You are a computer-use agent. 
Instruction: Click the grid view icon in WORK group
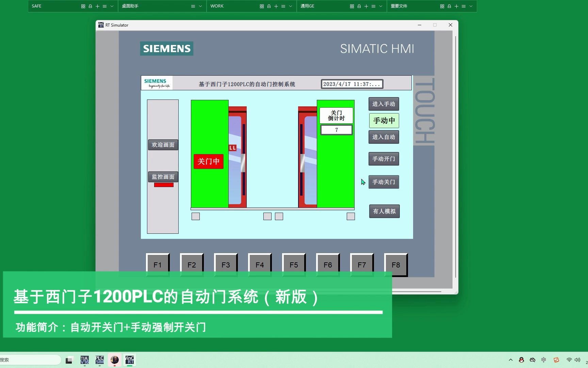262,6
